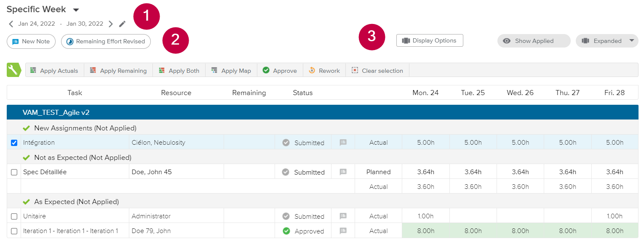Viewport: 644px width, 244px height.
Task: Open note icon on Iteration 1 row
Action: click(343, 231)
